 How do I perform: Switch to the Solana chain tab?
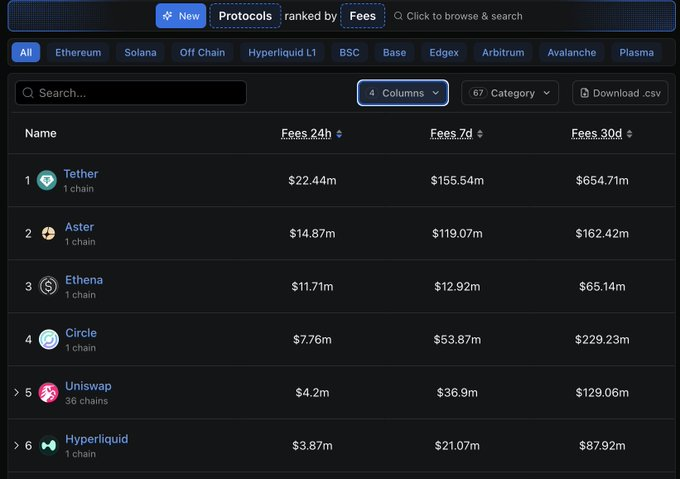[140, 52]
